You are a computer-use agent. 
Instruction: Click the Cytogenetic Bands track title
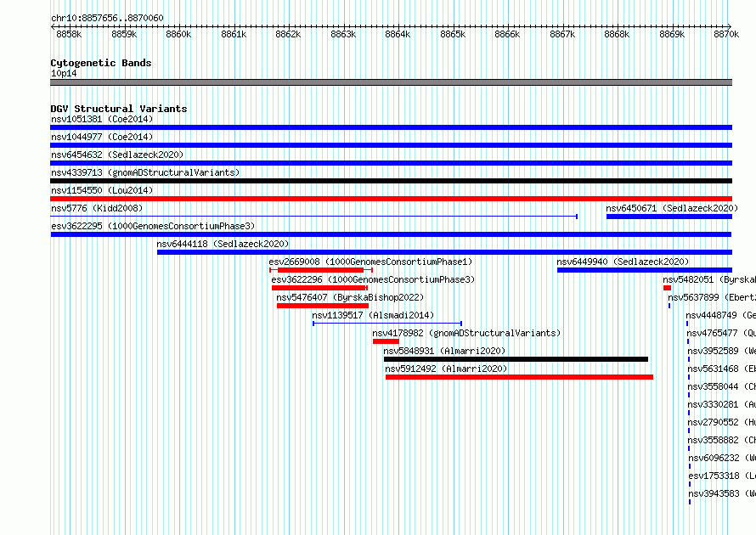click(101, 63)
